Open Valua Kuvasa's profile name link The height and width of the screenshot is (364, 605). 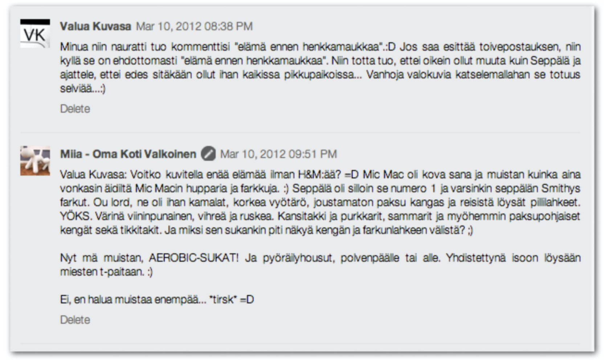click(95, 26)
